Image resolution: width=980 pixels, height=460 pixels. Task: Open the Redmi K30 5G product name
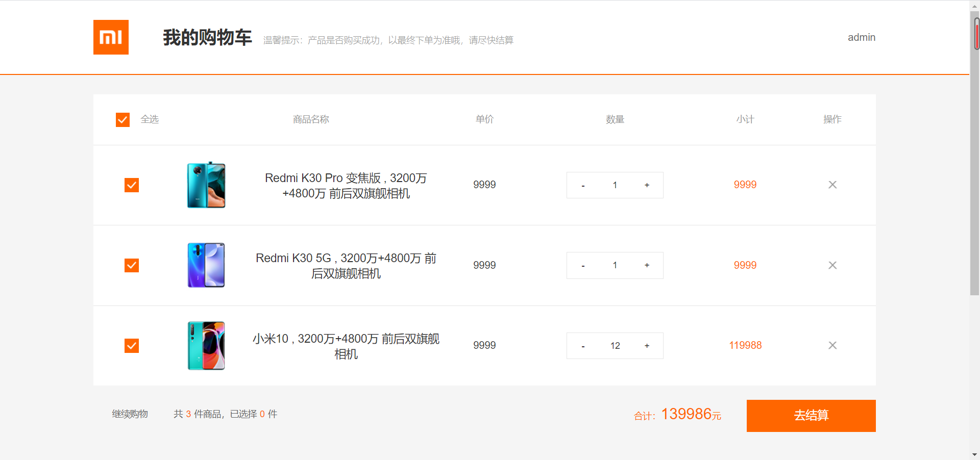pyautogui.click(x=346, y=266)
